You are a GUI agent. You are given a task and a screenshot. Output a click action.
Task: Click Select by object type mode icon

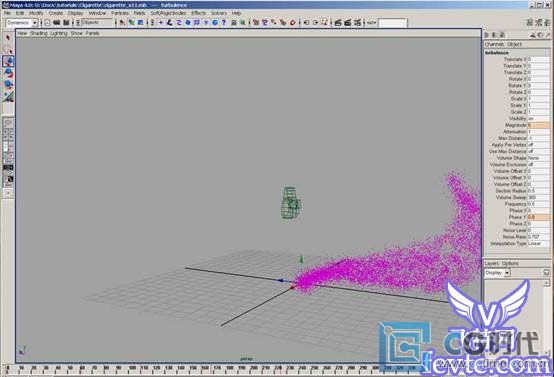coord(131,23)
